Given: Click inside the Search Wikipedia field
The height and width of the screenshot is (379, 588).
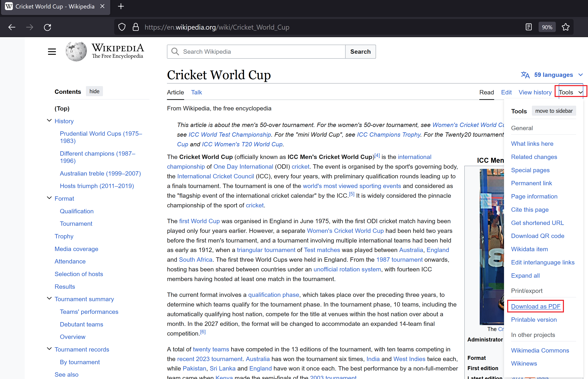Looking at the screenshot, I should pyautogui.click(x=256, y=51).
